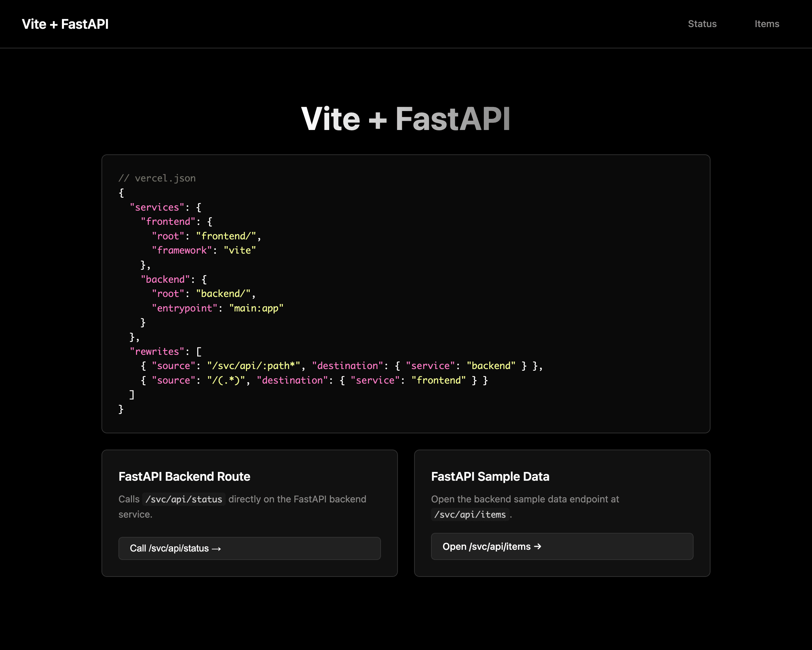
Task: Click the "frontend": { code line
Action: click(176, 221)
